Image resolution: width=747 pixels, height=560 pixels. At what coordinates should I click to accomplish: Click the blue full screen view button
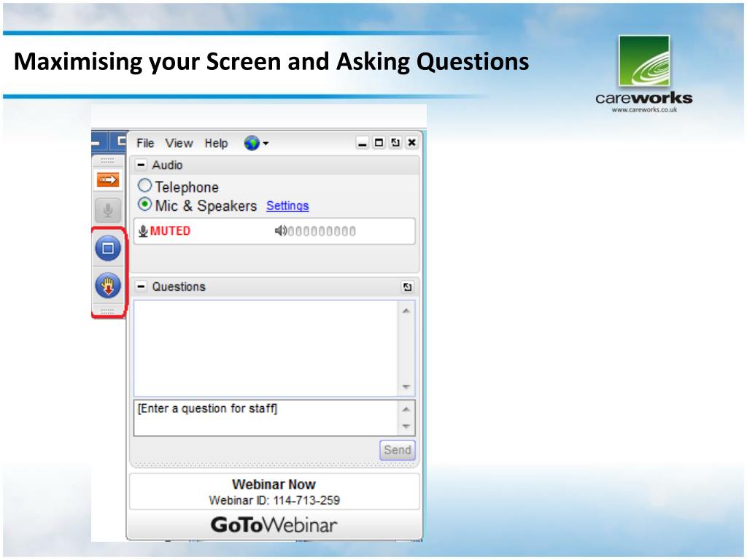tap(108, 248)
